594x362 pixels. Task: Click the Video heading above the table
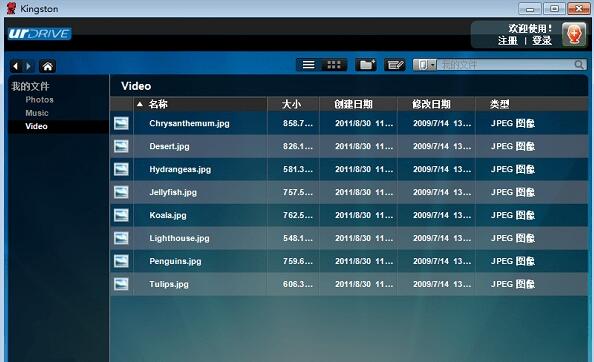pyautogui.click(x=136, y=86)
